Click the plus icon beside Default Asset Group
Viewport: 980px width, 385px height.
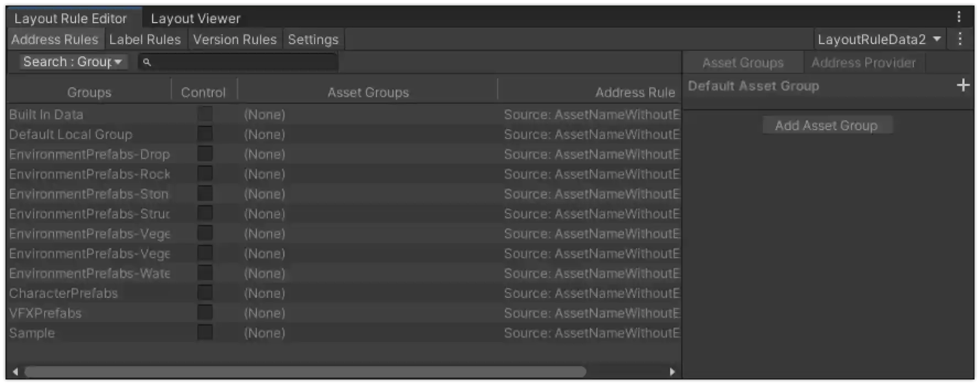[963, 85]
